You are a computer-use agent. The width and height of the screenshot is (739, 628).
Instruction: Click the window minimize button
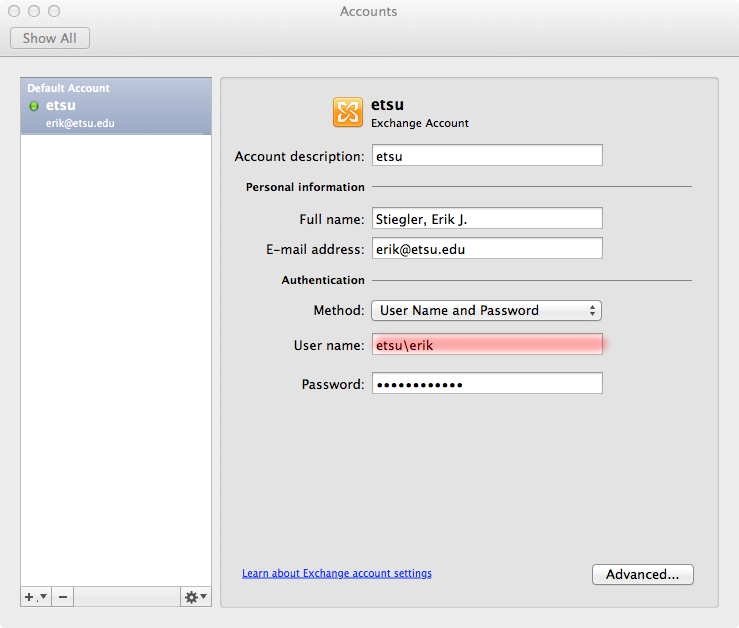[34, 11]
